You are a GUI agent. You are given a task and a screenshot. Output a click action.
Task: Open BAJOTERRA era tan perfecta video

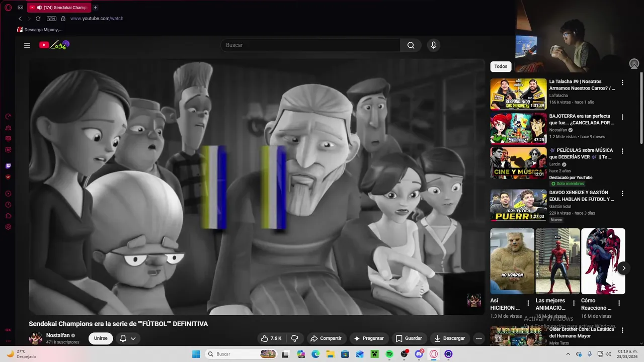pyautogui.click(x=518, y=128)
